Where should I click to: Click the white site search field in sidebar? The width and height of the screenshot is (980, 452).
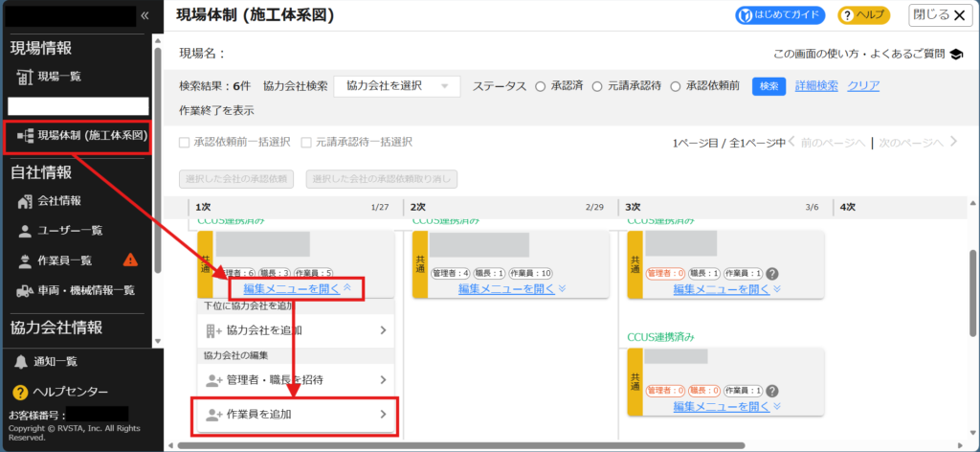[x=78, y=105]
